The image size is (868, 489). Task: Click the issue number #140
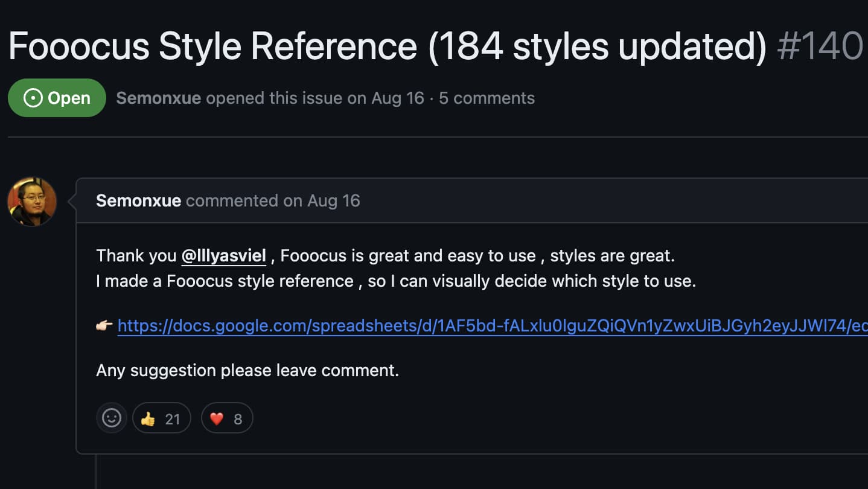820,46
